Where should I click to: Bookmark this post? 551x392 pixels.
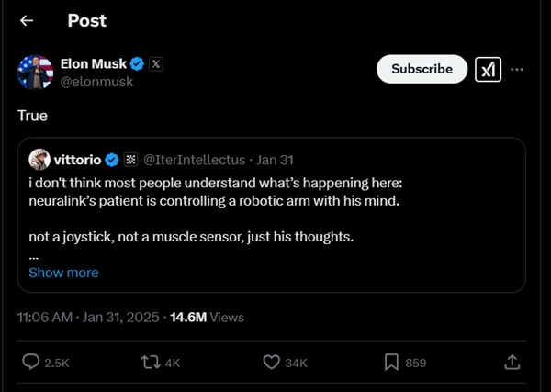click(391, 363)
